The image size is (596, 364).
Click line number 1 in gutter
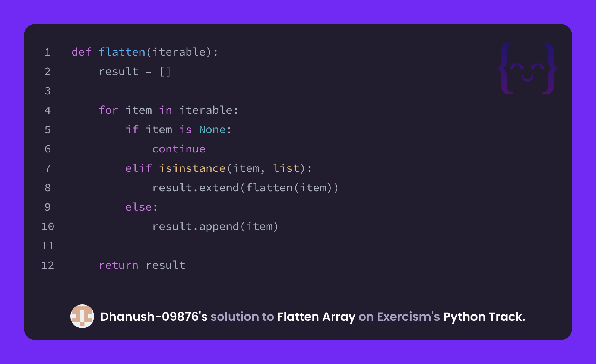(48, 52)
